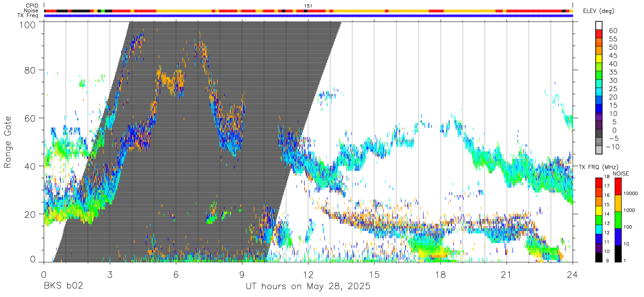Click the range gate axis tick label '60'

[x=30, y=118]
